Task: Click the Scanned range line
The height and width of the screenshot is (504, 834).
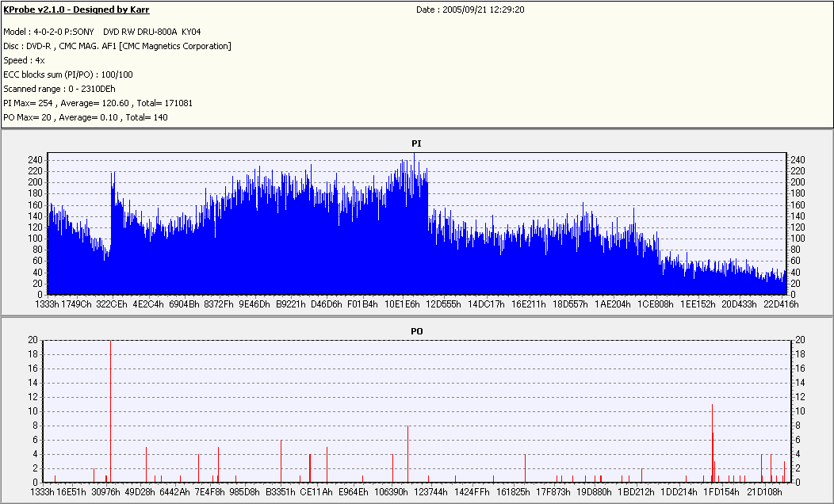Action: pos(59,89)
